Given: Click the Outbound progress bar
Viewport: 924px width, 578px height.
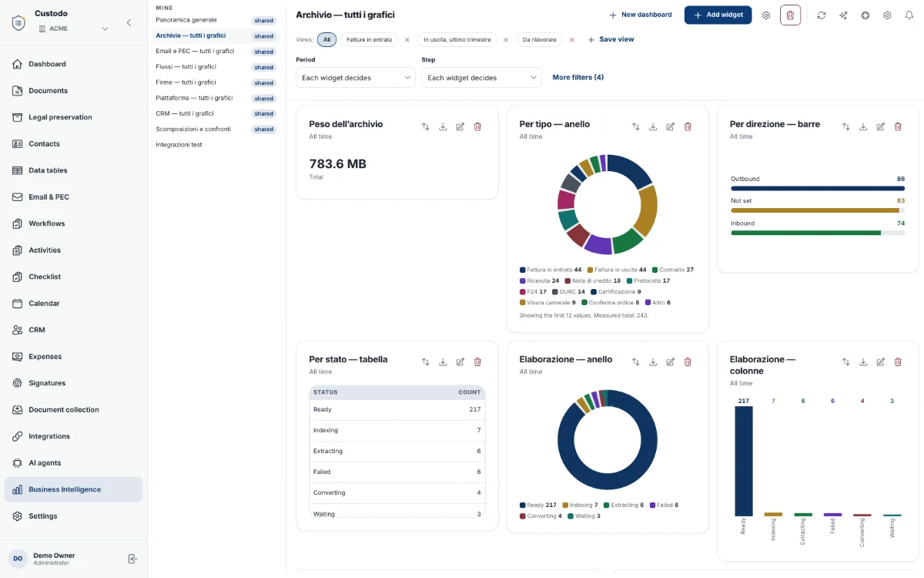Looking at the screenshot, I should 818,188.
